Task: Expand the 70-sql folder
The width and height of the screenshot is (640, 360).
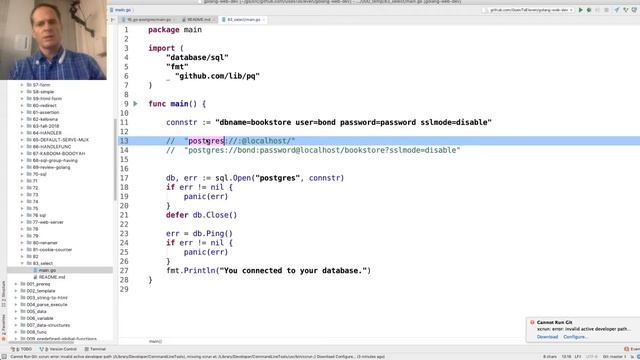Action: [22, 174]
